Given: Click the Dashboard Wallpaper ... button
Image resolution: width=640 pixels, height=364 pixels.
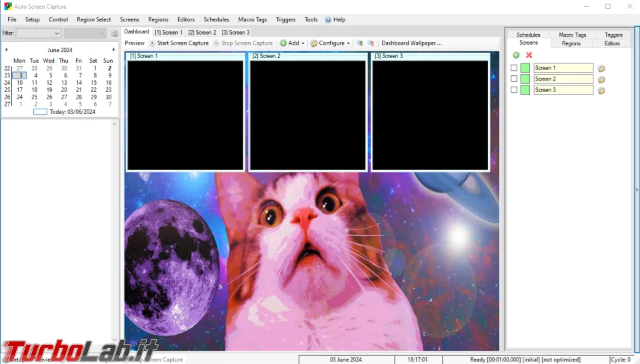Looking at the screenshot, I should point(411,43).
